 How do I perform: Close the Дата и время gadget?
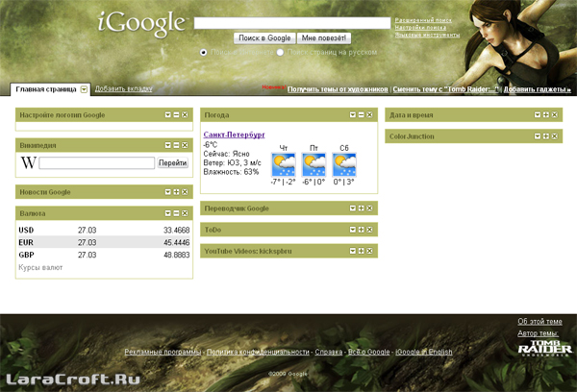[554, 115]
